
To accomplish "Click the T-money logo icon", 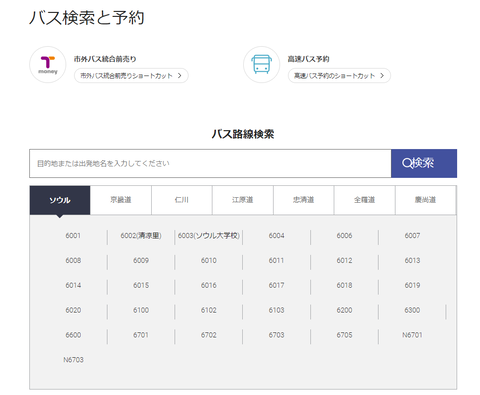I will [x=48, y=65].
